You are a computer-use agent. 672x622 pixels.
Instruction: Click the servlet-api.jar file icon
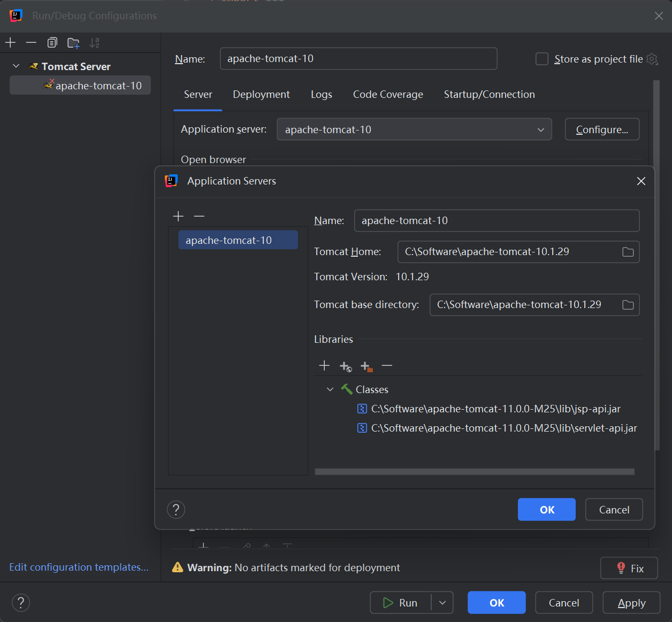(362, 428)
